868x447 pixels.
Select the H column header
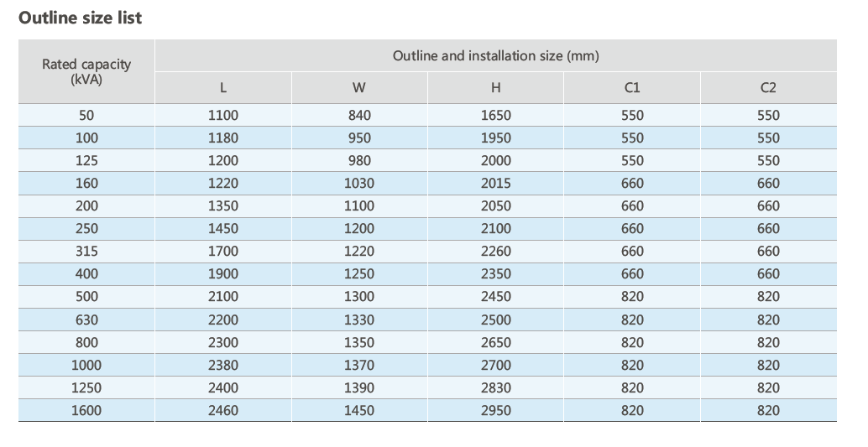click(495, 88)
